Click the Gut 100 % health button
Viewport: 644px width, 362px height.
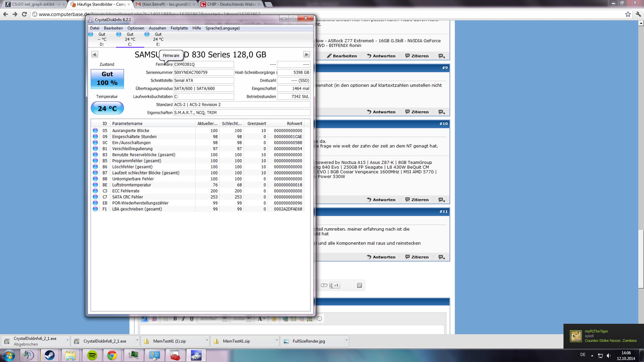coord(107,79)
